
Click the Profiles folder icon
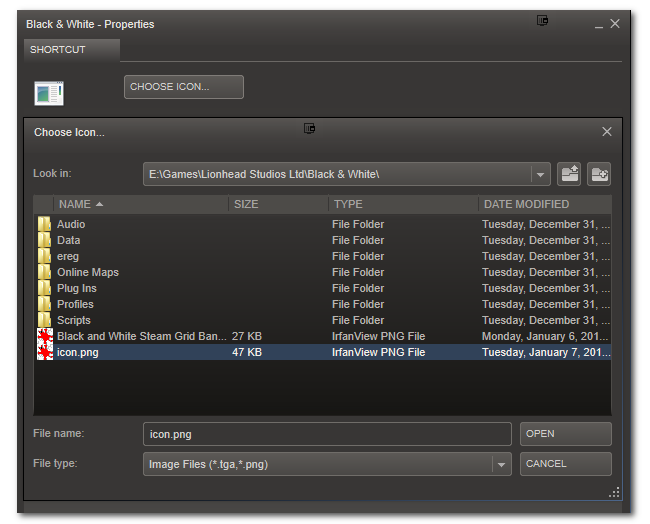(x=44, y=304)
